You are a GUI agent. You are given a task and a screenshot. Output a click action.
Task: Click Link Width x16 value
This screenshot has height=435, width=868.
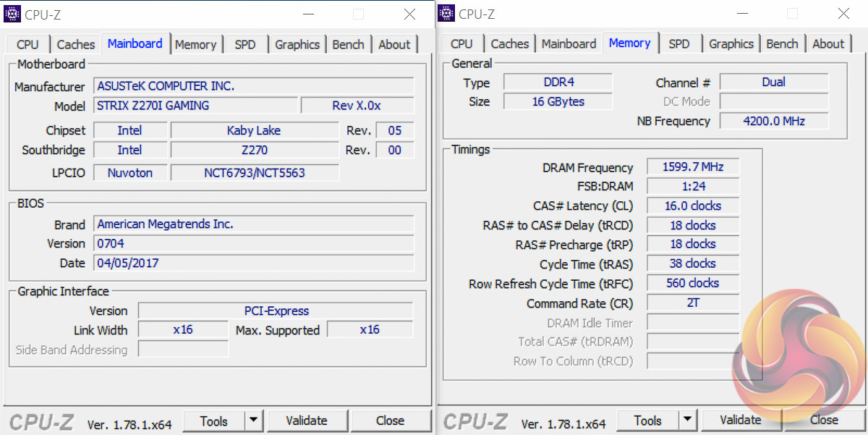[183, 330]
